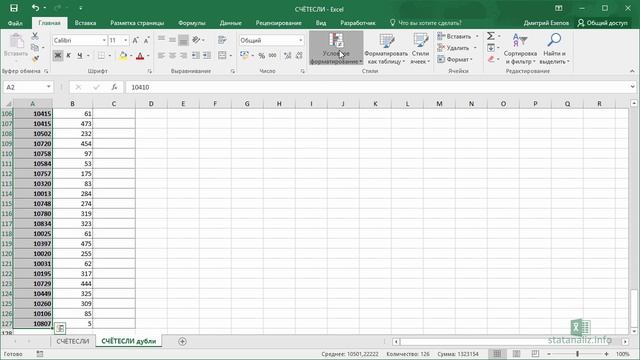Screen dimensions: 640x360
Task: Click the Insert Function fx button
Action: [115, 87]
